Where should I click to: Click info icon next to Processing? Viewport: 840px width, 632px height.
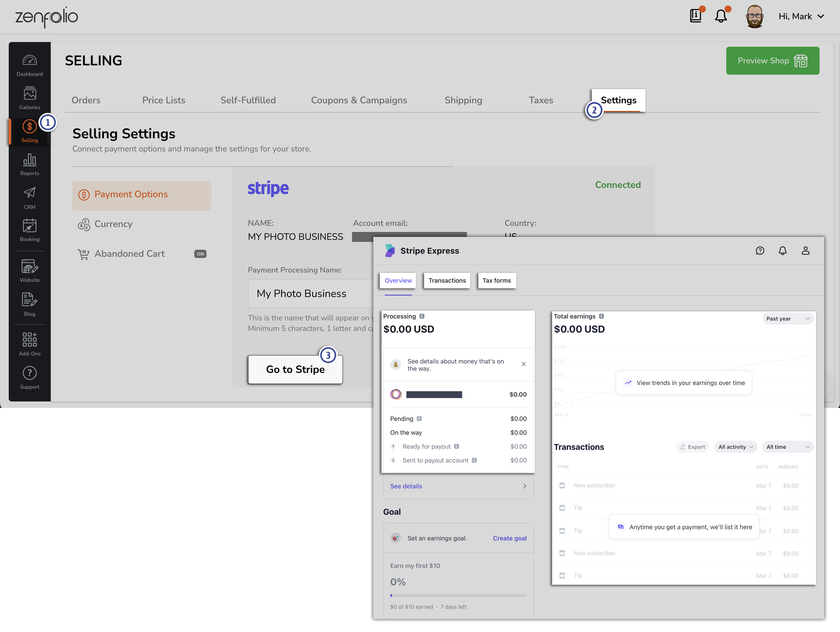(422, 316)
